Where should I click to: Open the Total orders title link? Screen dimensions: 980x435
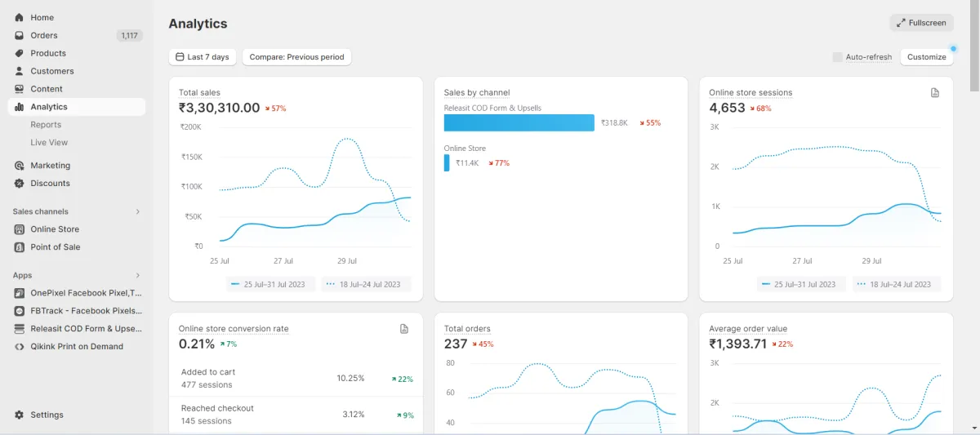(x=467, y=329)
